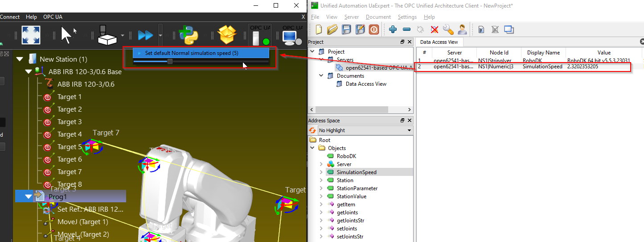
Task: Click the fast simulation double-arrow icon
Action: point(145,35)
